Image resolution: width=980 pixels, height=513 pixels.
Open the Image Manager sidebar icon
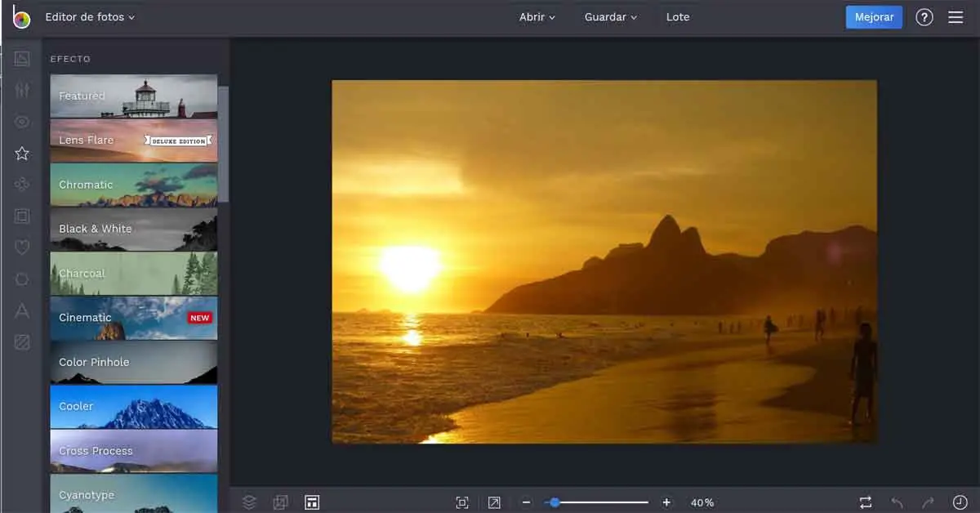coord(22,59)
